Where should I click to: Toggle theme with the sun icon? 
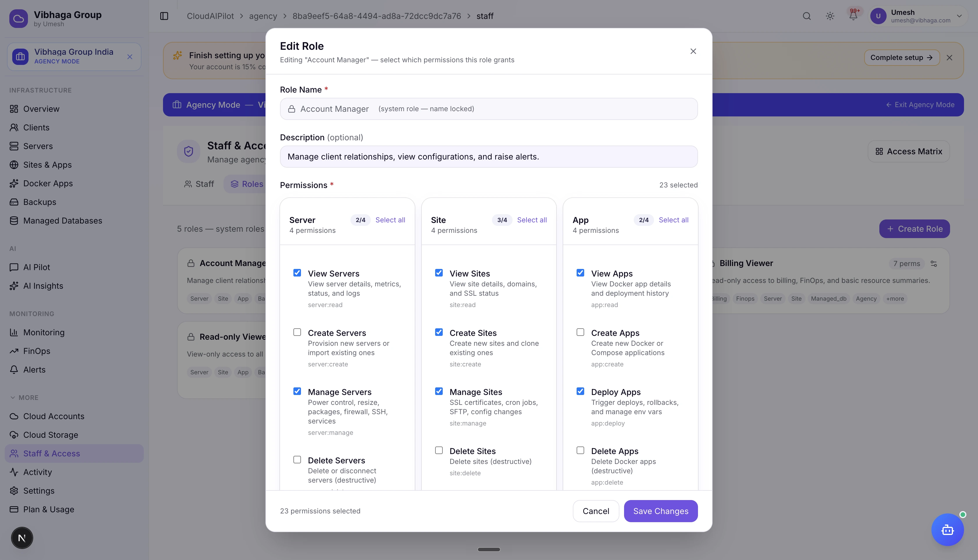pos(830,16)
